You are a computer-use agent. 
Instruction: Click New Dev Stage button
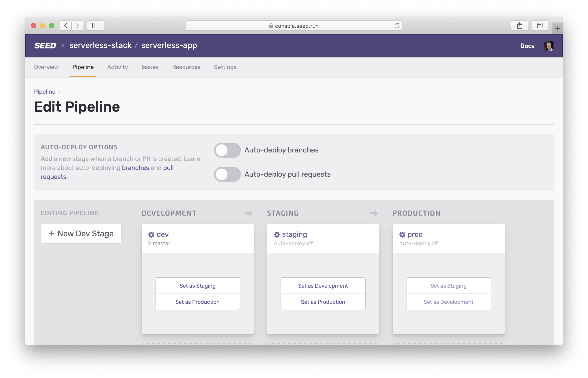(x=81, y=233)
